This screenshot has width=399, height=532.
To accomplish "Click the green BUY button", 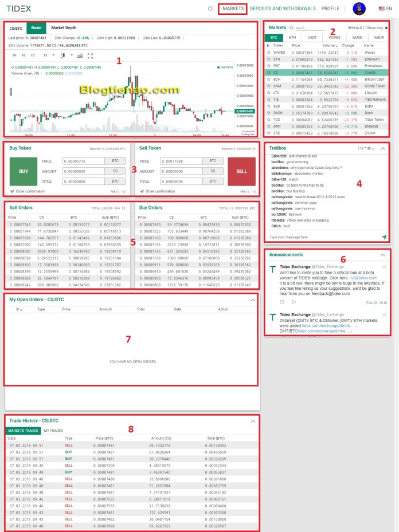I will (24, 171).
